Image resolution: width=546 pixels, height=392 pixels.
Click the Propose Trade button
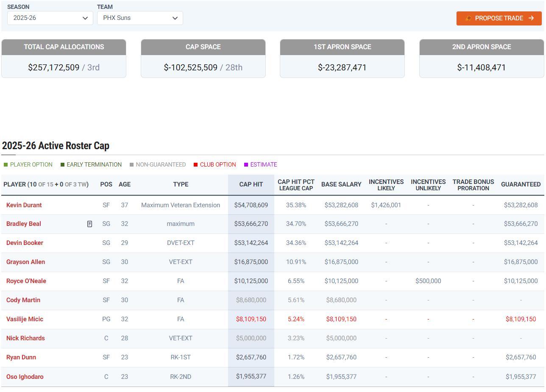499,18
